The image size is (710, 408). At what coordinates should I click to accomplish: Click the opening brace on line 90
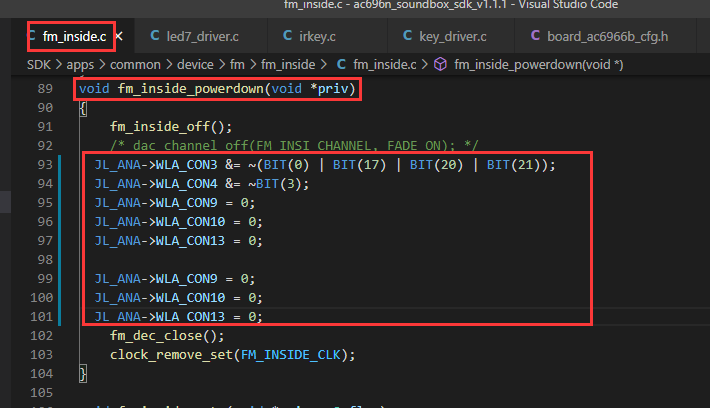[x=83, y=108]
